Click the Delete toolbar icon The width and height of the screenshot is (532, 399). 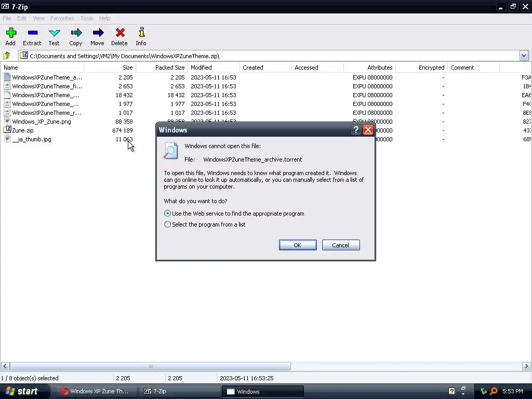tap(120, 33)
